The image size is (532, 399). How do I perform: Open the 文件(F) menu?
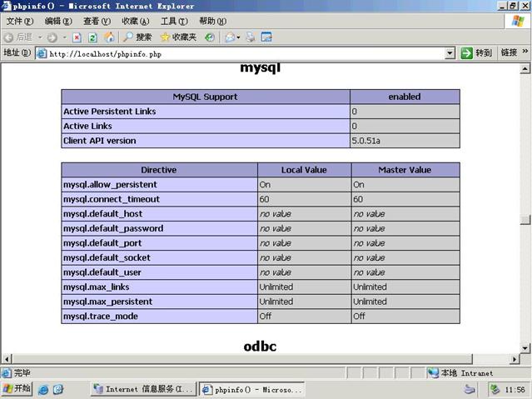(20, 22)
